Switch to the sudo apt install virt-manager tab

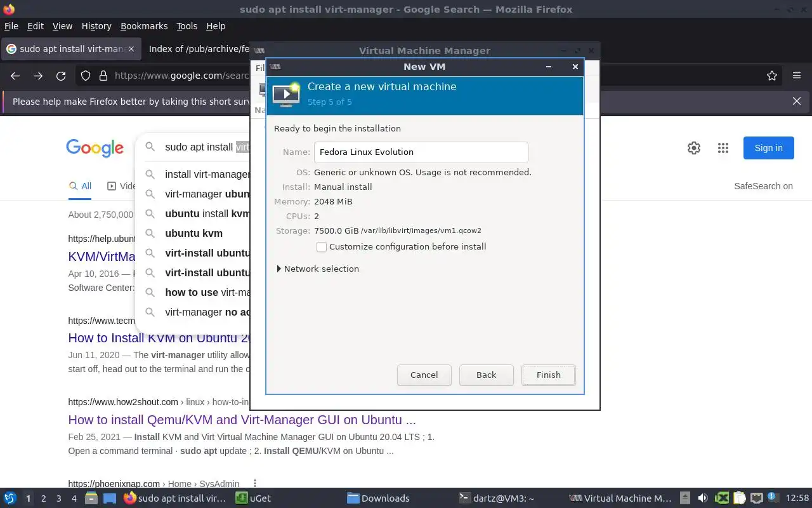(x=70, y=49)
